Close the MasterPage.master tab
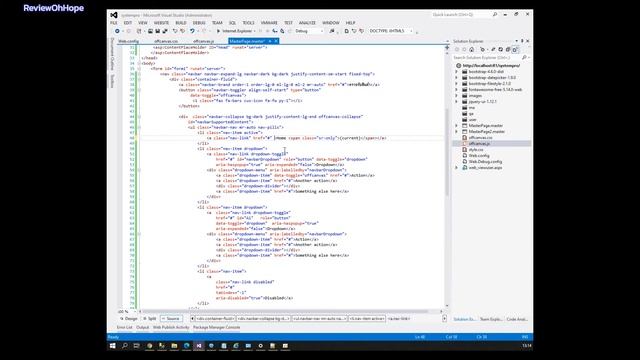This screenshot has width=640, height=360. [x=276, y=41]
